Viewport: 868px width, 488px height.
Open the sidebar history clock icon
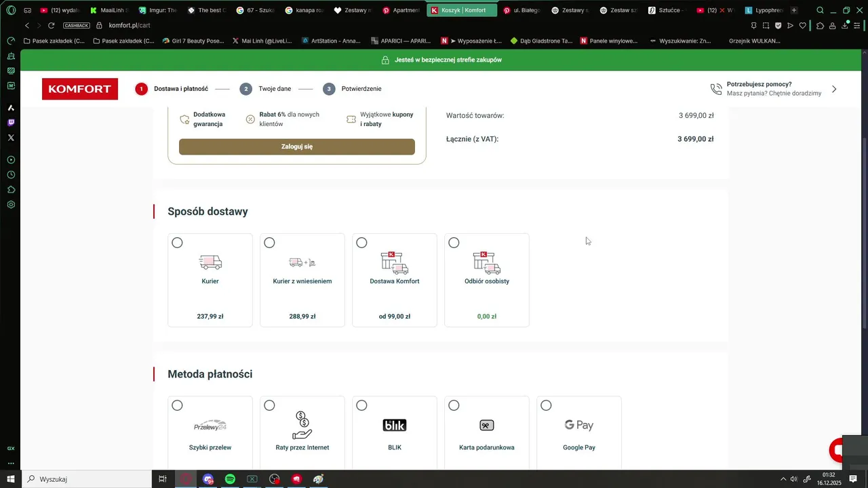click(x=11, y=175)
